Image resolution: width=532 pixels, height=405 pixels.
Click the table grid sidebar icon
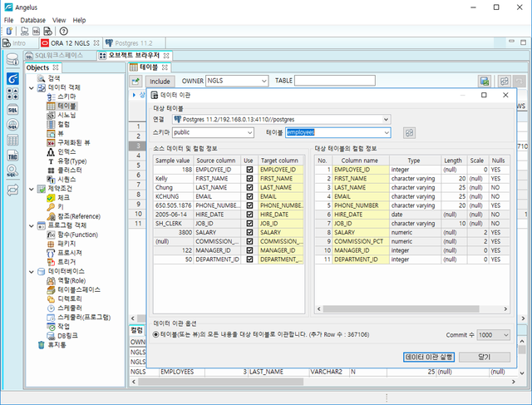pos(12,141)
